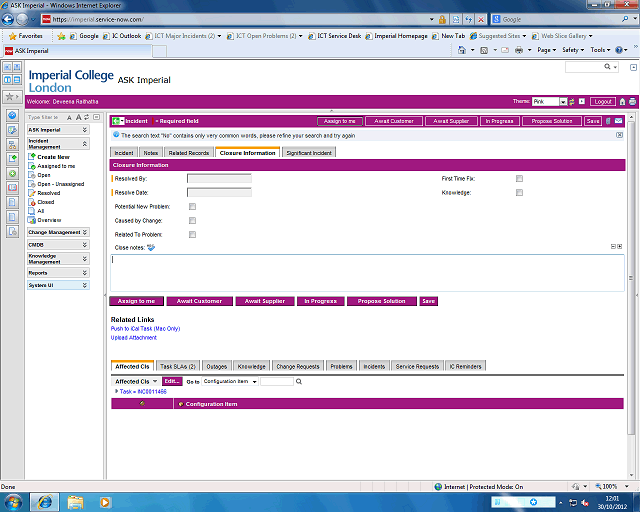Image resolution: width=640 pixels, height=512 pixels.
Task: Open the Go to Configuration Item dropdown
Action: pyautogui.click(x=230, y=381)
